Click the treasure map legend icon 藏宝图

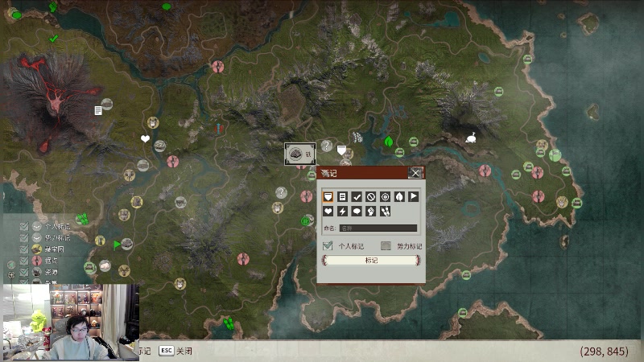point(37,249)
